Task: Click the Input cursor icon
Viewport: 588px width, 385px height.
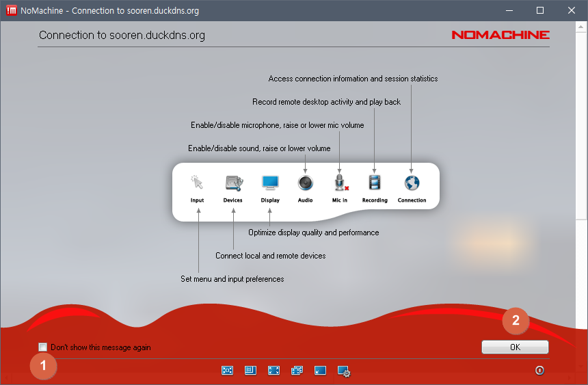Action: (197, 183)
